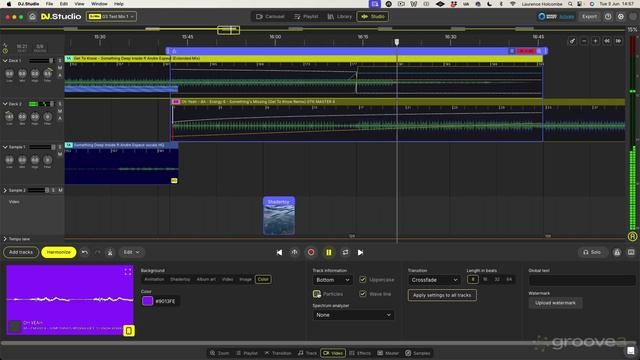Screen dimensions: 640x360
Task: Click the Export button
Action: (589, 17)
